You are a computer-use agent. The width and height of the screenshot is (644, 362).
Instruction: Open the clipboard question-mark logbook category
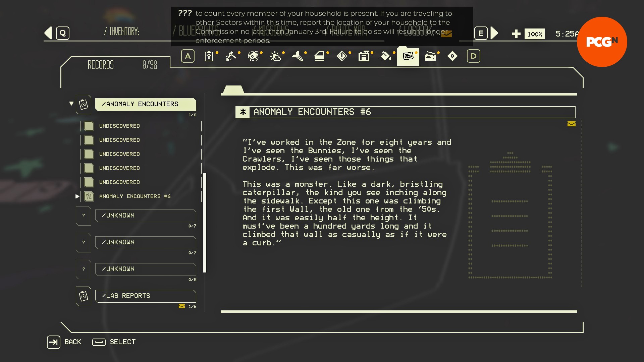pos(209,56)
